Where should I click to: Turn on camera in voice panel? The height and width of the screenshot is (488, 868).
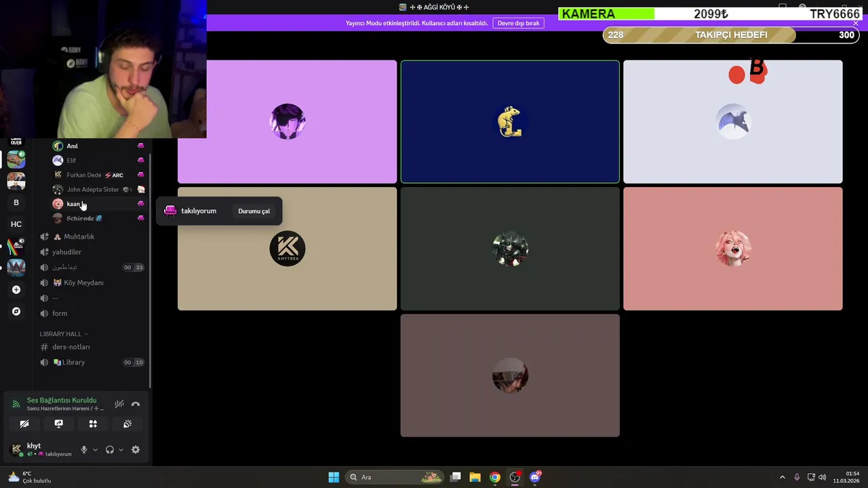click(24, 424)
